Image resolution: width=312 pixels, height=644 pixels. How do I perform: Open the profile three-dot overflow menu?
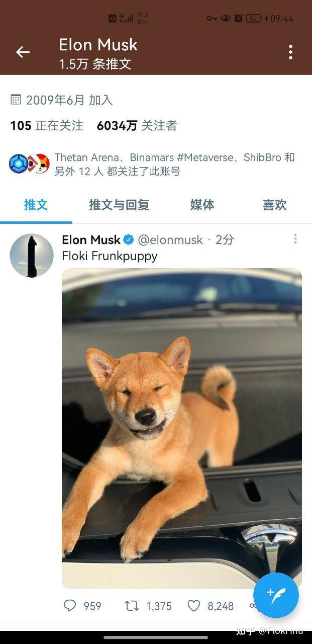click(x=290, y=52)
